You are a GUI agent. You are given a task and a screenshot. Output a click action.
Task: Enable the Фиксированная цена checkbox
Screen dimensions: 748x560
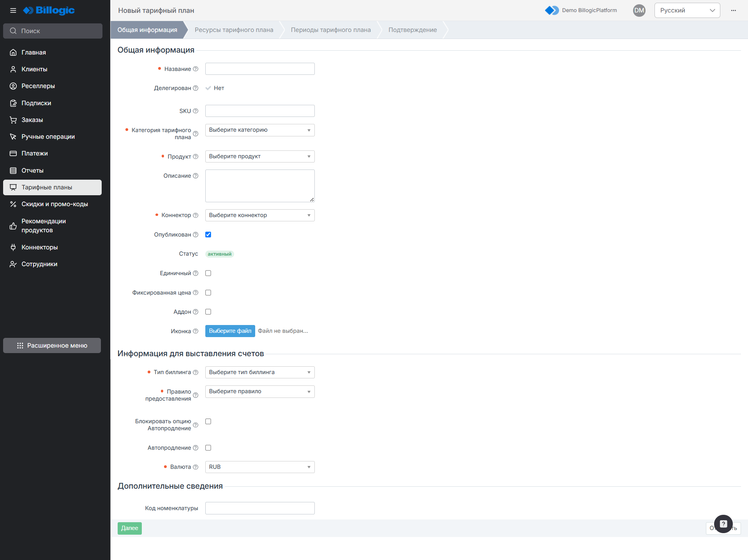(x=208, y=293)
